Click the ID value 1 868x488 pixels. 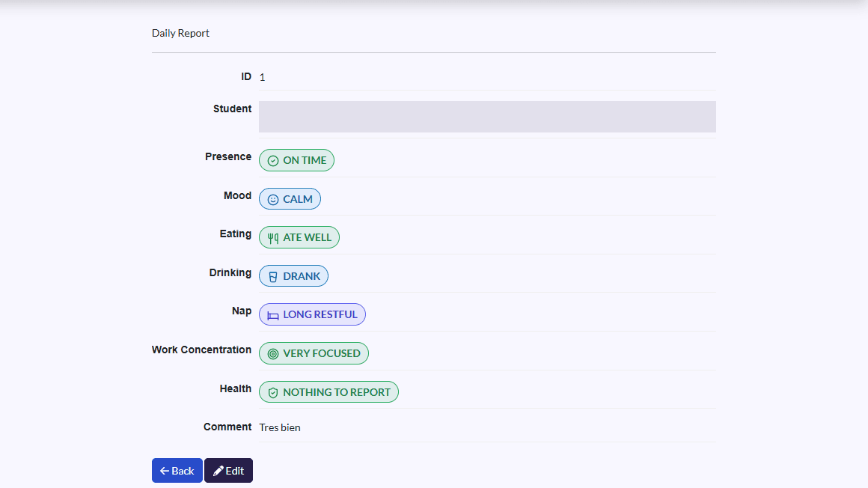(x=263, y=78)
